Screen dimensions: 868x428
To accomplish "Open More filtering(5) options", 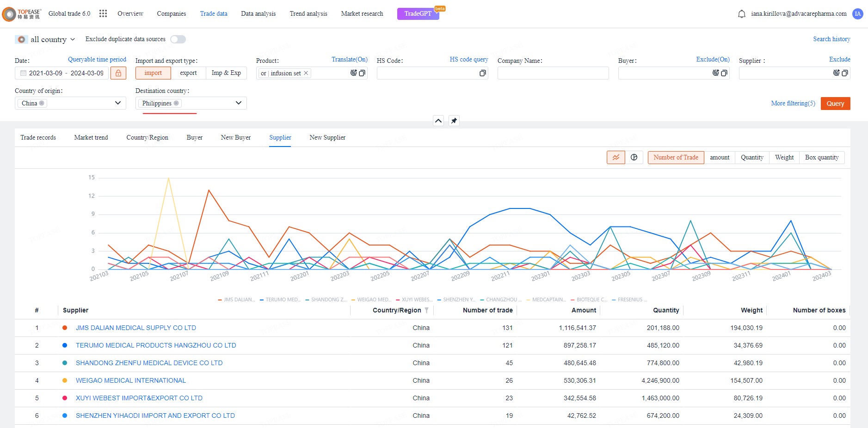I will pyautogui.click(x=793, y=104).
